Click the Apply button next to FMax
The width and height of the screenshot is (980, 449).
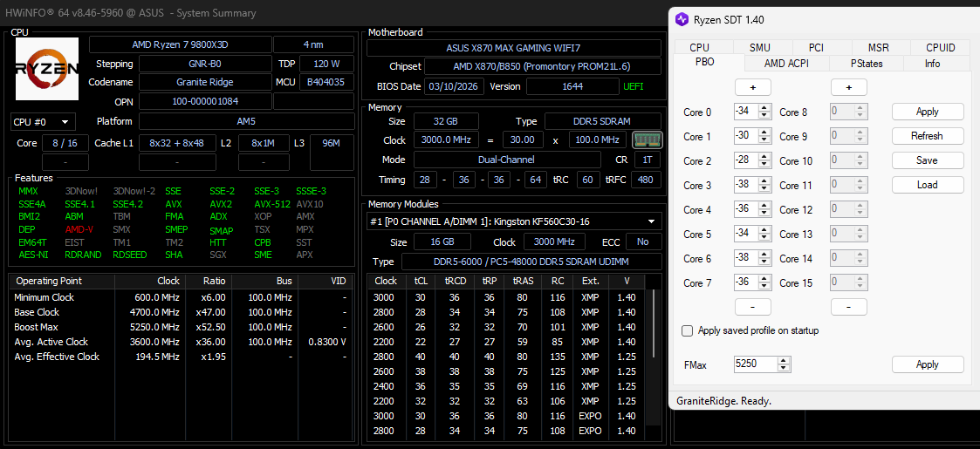(927, 364)
